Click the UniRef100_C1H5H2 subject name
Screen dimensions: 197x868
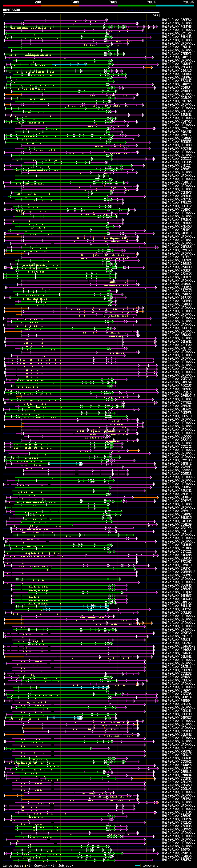[x=177, y=389]
